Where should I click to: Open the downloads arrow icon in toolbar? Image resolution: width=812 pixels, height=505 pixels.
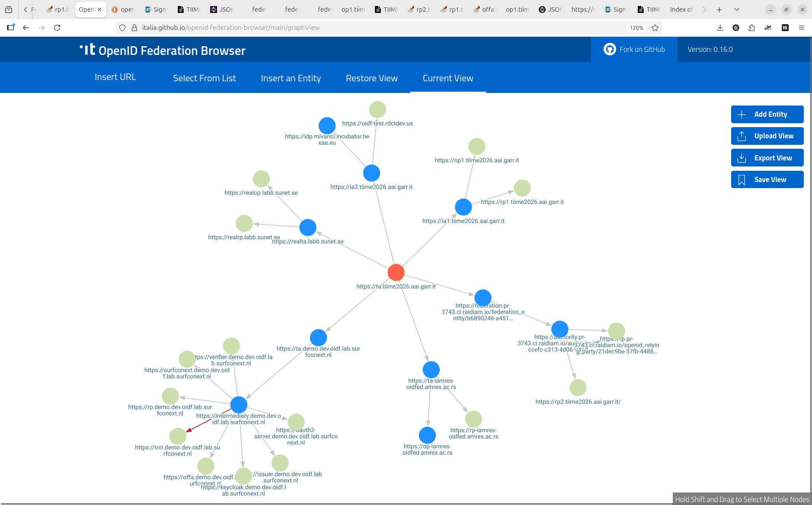point(720,27)
